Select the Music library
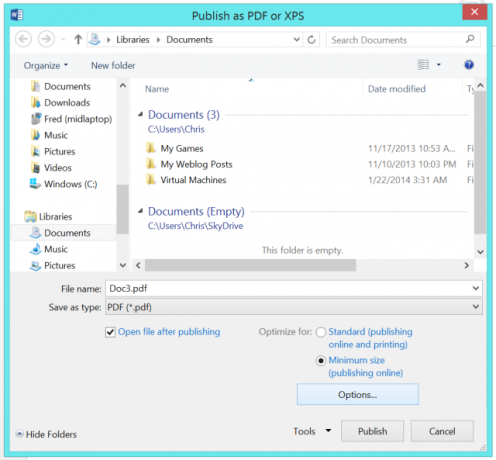The image size is (496, 460). 56,249
